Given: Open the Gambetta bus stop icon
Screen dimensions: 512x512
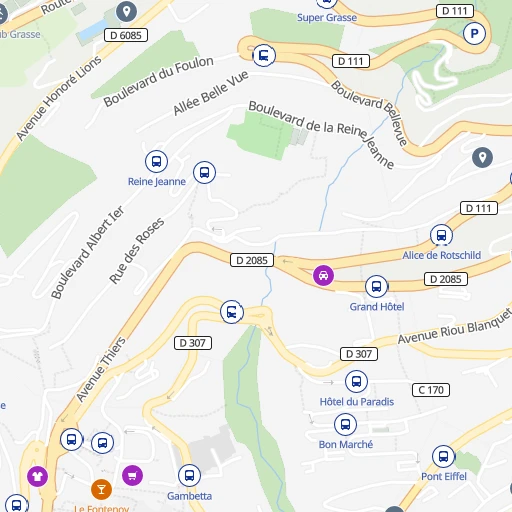Looking at the screenshot, I should 189,475.
